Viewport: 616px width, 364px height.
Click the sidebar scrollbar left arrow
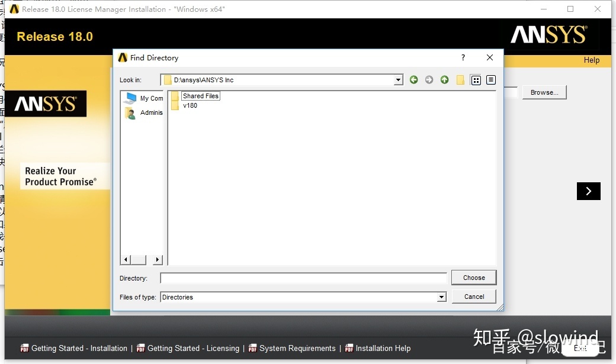tap(126, 259)
